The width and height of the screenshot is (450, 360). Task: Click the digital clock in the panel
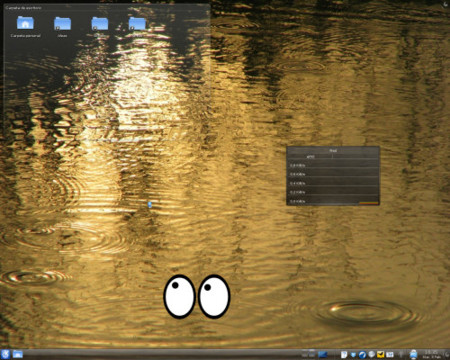431,354
